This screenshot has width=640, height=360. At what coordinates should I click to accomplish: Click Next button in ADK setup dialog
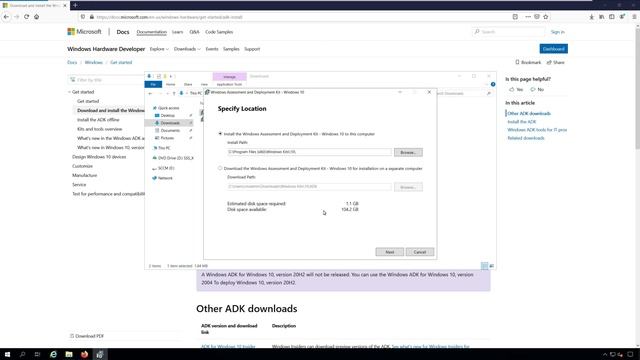coord(389,252)
